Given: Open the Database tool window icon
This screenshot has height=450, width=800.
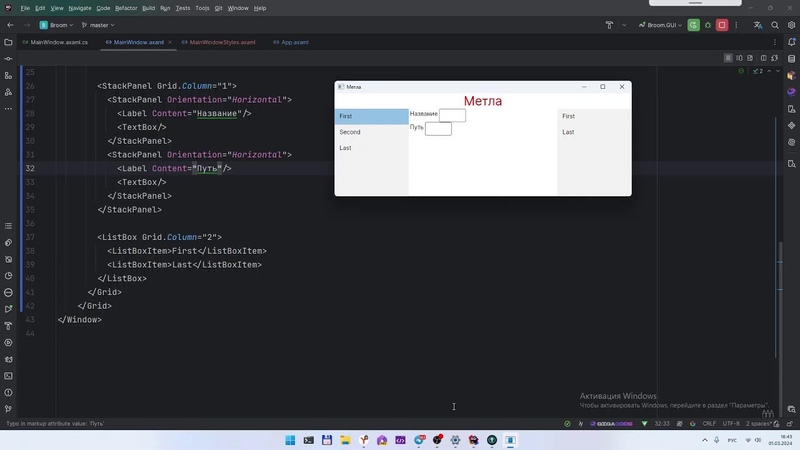Looking at the screenshot, I should (791, 59).
